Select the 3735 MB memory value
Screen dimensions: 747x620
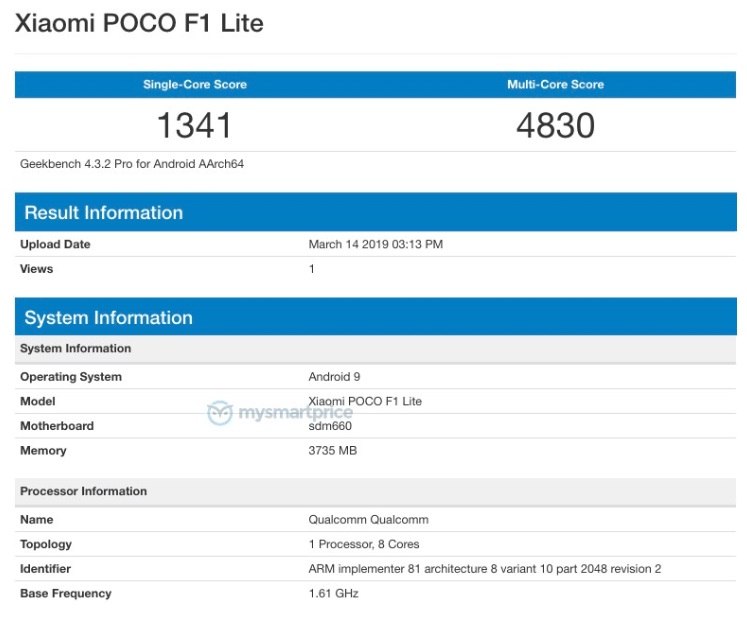[333, 450]
